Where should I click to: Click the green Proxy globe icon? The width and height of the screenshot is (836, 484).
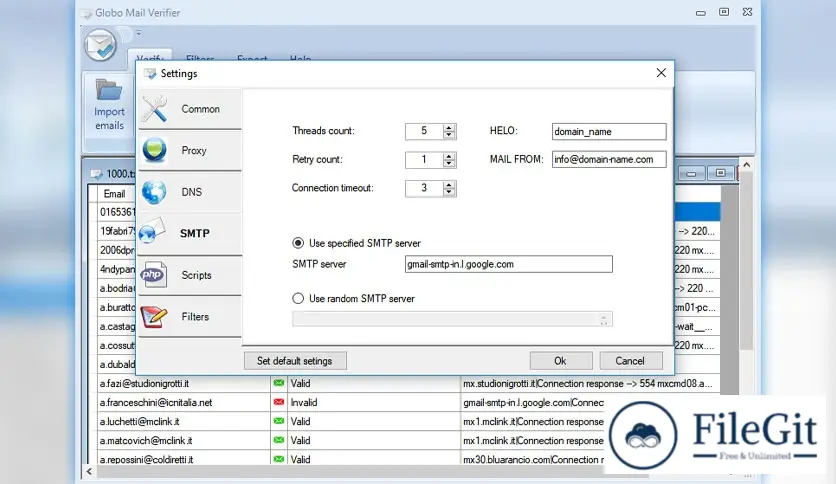pos(155,150)
